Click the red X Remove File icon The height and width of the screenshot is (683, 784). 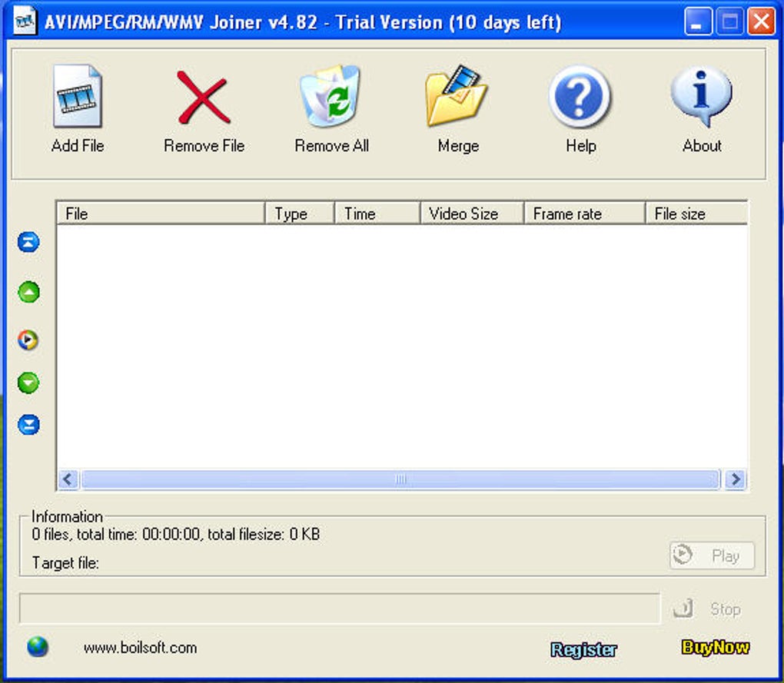click(204, 97)
